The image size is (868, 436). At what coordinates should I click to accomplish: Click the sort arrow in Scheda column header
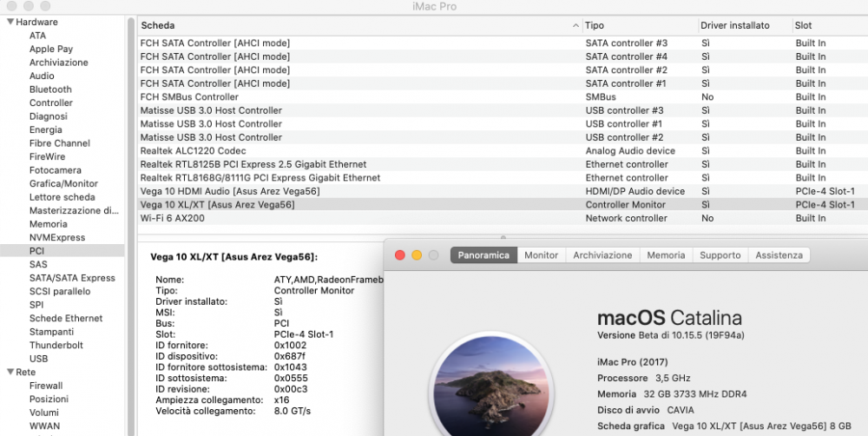pos(575,25)
